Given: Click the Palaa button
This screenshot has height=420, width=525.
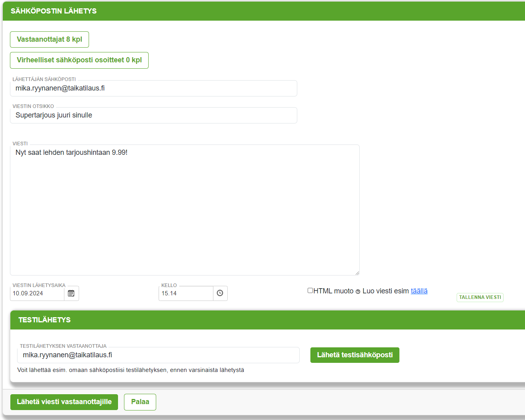Looking at the screenshot, I should [140, 402].
